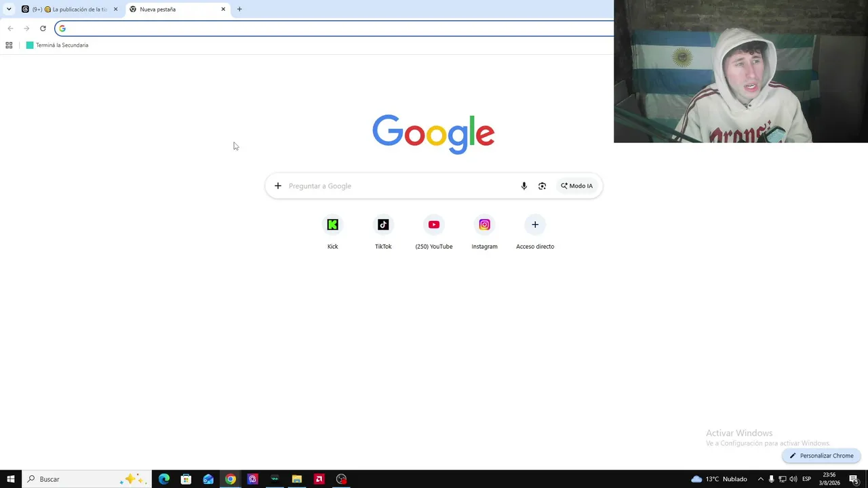Open the dark teal-wave app in taskbar
Screen dimensions: 868x488
click(275, 479)
